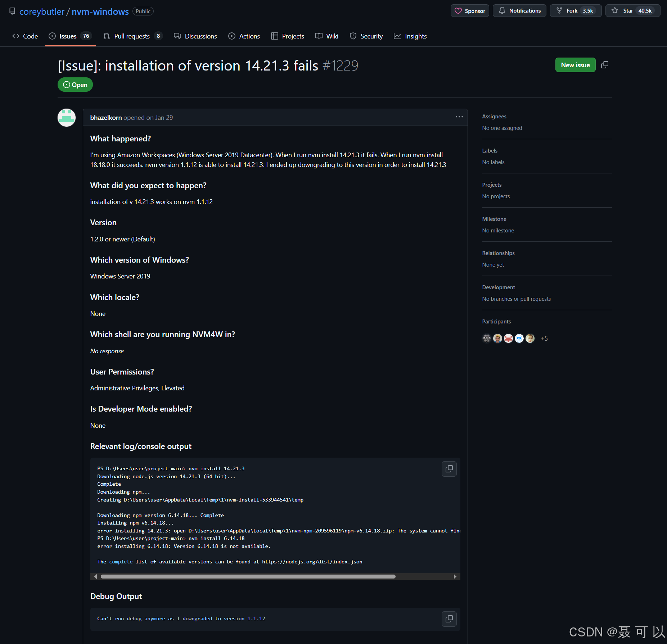Click the scroll-right arrow of the log scrollbar
Viewport: 667px width, 644px height.
tap(455, 576)
